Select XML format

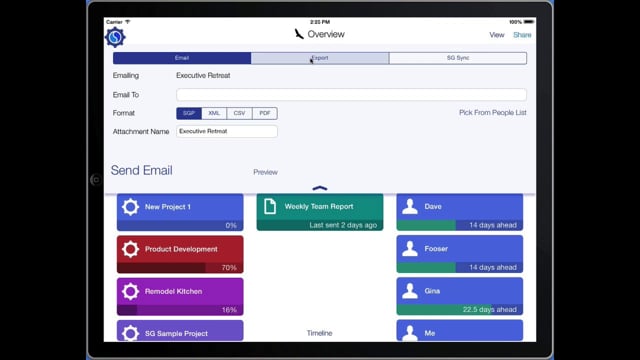214,113
